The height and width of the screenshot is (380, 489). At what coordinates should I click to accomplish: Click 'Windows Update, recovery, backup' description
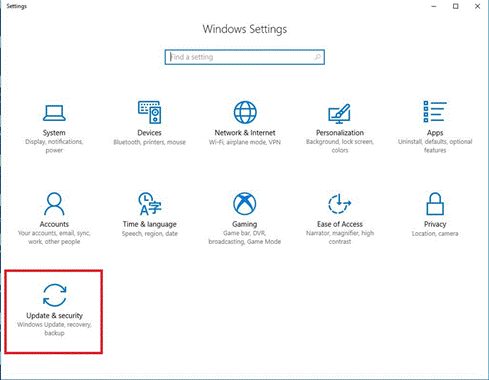click(54, 329)
